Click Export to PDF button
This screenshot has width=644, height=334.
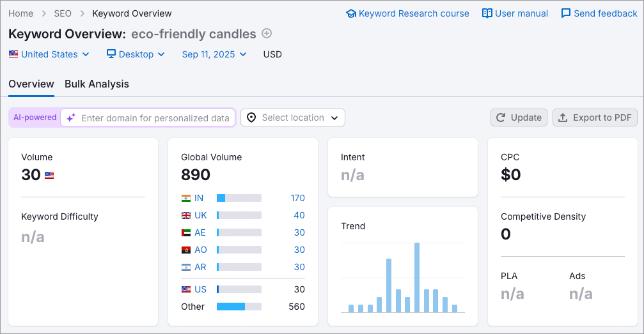click(x=595, y=118)
